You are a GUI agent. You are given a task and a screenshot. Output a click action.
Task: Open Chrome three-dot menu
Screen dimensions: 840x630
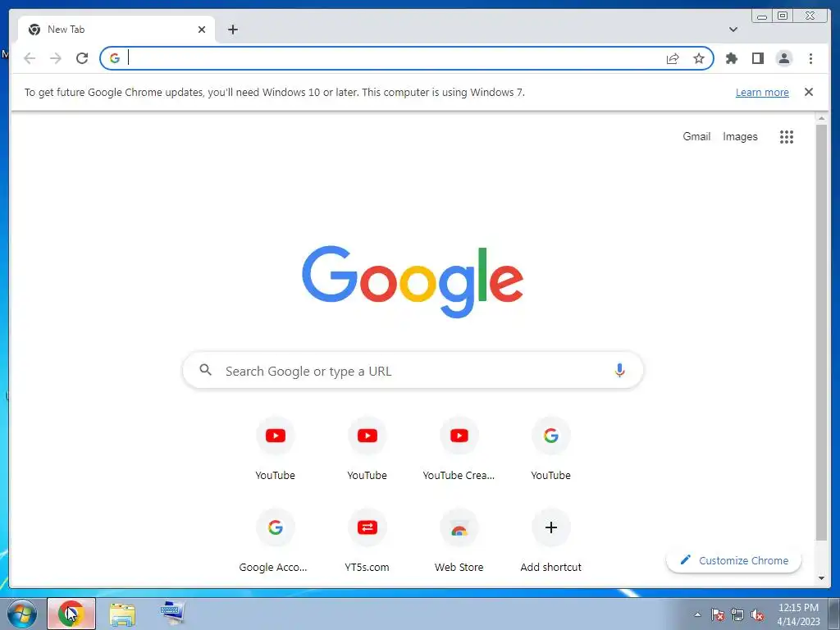point(810,58)
